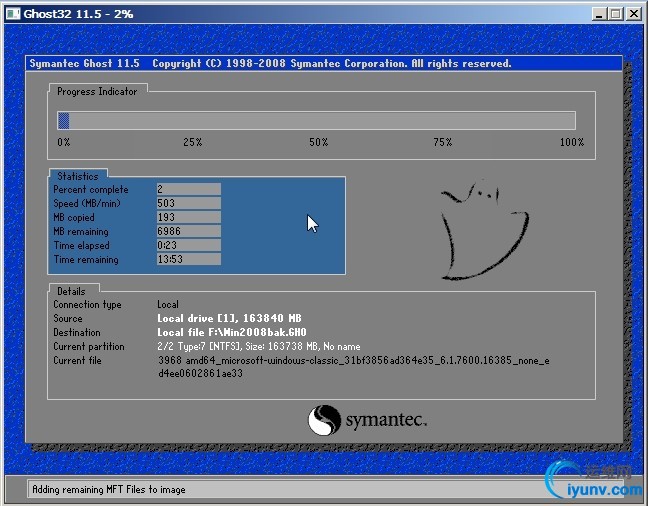Click the Statistics group label

point(78,177)
